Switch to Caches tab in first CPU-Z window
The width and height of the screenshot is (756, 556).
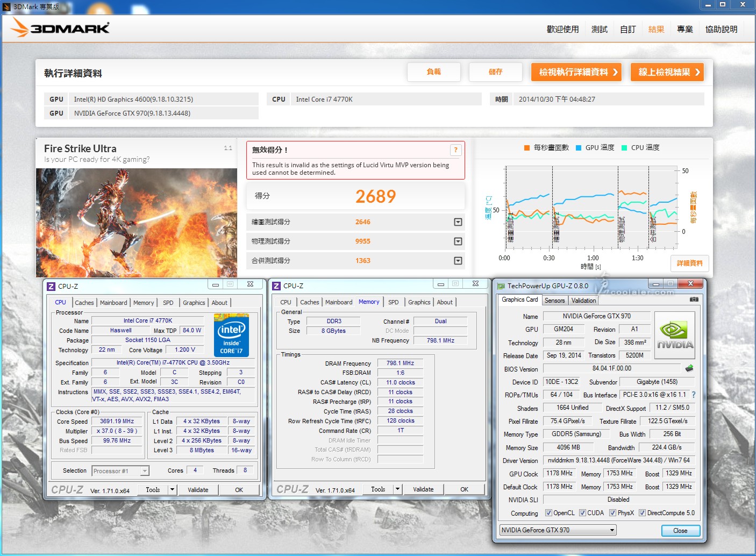point(84,303)
